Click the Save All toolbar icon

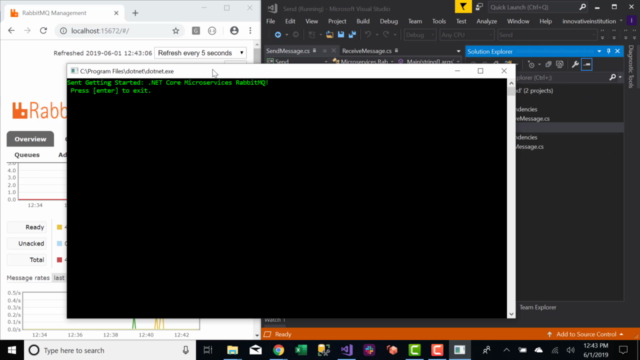pyautogui.click(x=352, y=35)
